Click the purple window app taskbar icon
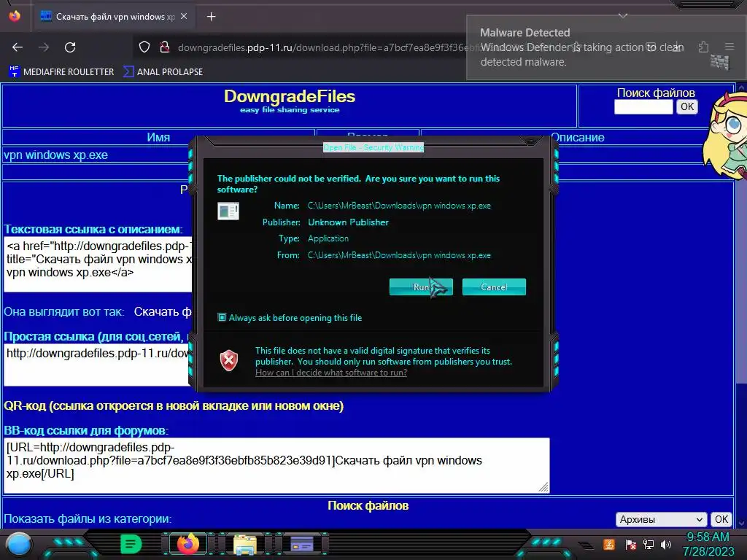 pyautogui.click(x=302, y=544)
